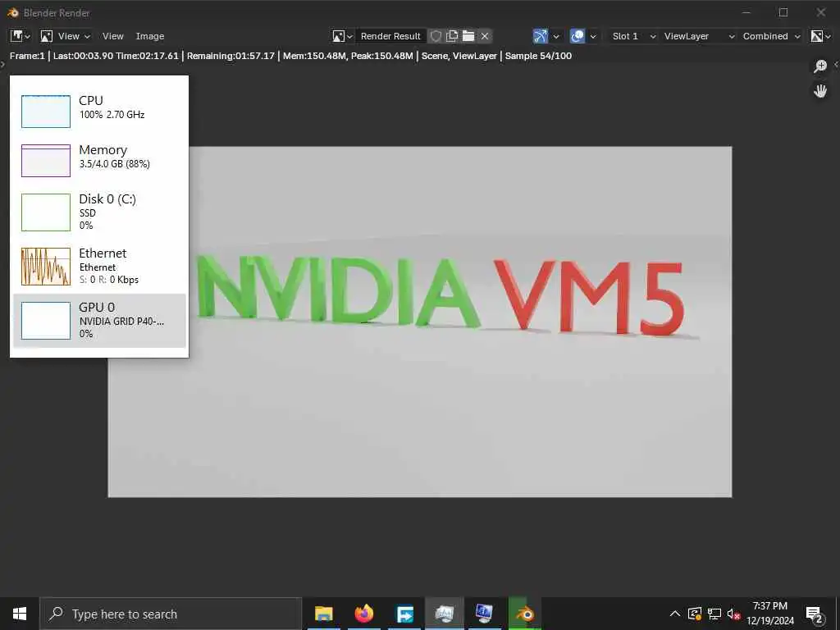This screenshot has width=840, height=630.
Task: Switch to Task Manager on the taskbar
Action: click(x=444, y=614)
